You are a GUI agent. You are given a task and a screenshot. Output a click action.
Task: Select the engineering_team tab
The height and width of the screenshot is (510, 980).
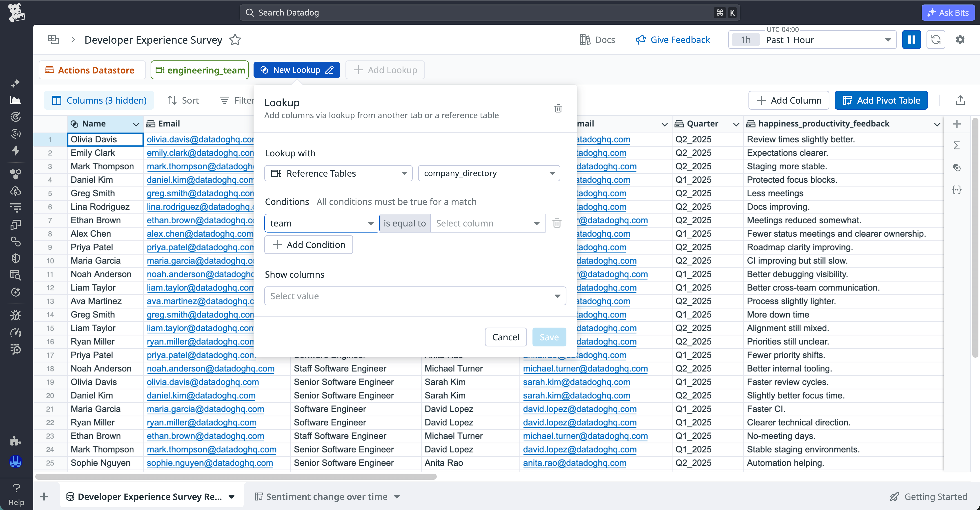[x=200, y=70]
